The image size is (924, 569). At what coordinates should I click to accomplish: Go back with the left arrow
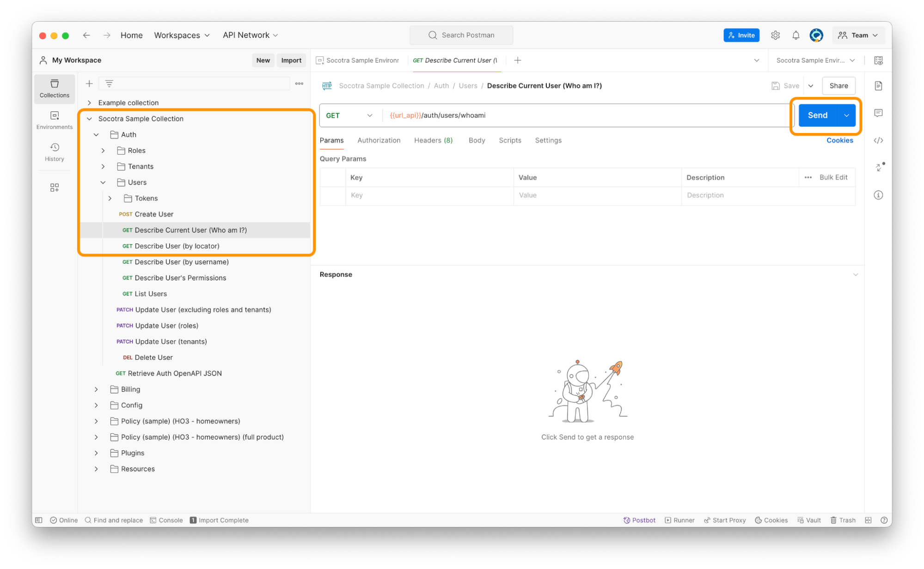click(x=86, y=35)
